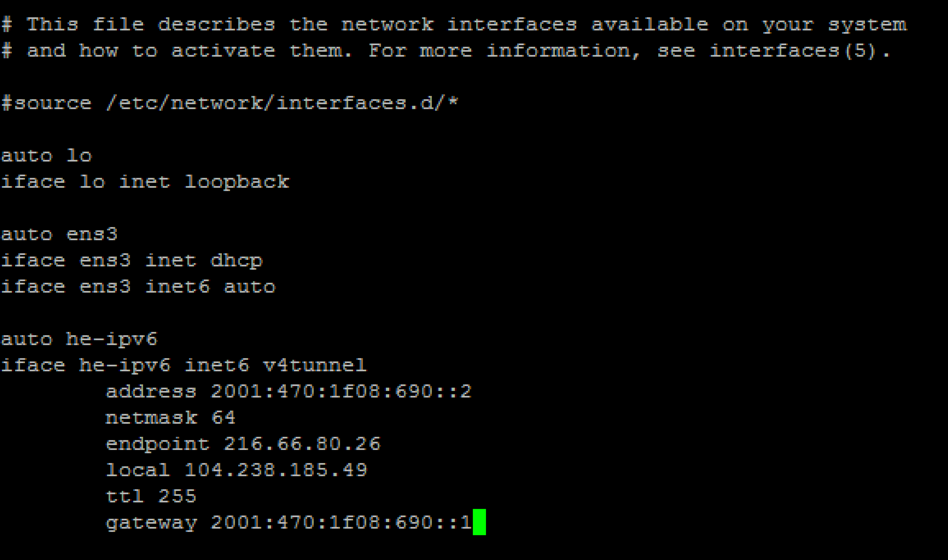Image resolution: width=948 pixels, height=560 pixels.
Task: Click the endpoint IP 216.66.80.26
Action: 302,443
